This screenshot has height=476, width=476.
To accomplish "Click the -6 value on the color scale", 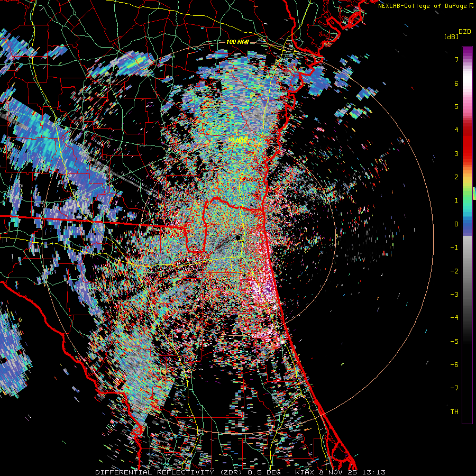I will pyautogui.click(x=454, y=365).
